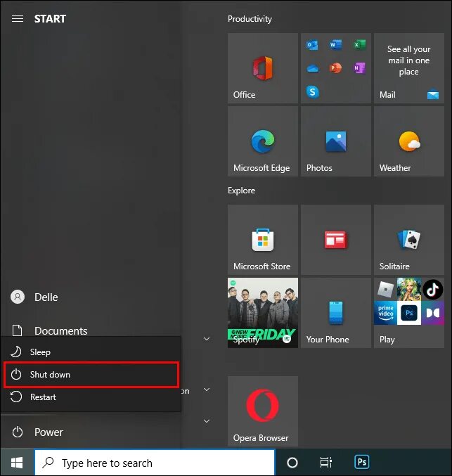Image resolution: width=452 pixels, height=476 pixels.
Task: Open the Weather tile
Action: click(x=409, y=141)
